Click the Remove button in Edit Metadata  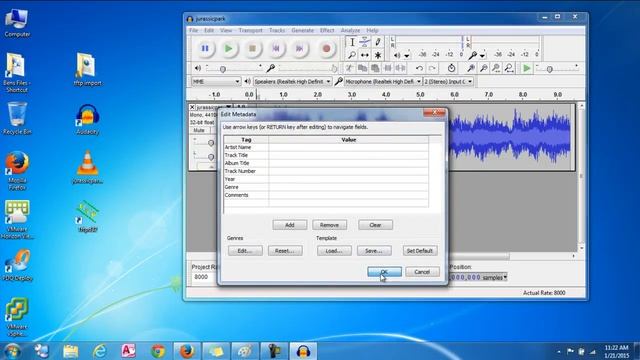point(329,225)
